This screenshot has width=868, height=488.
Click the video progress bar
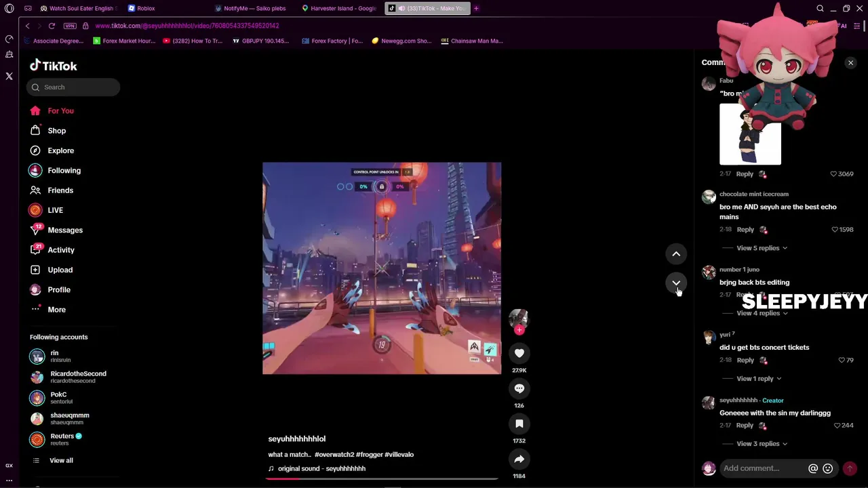click(382, 479)
